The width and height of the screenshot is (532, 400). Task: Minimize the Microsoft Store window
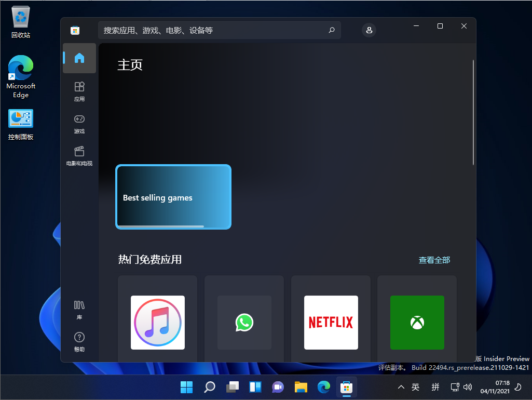click(416, 26)
